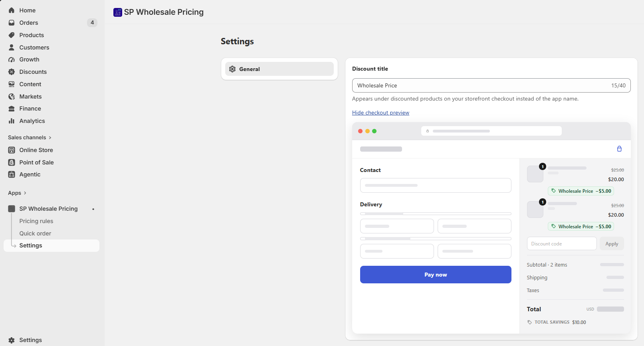The height and width of the screenshot is (346, 644).
Task: Open the Home menu item
Action: 52,10
